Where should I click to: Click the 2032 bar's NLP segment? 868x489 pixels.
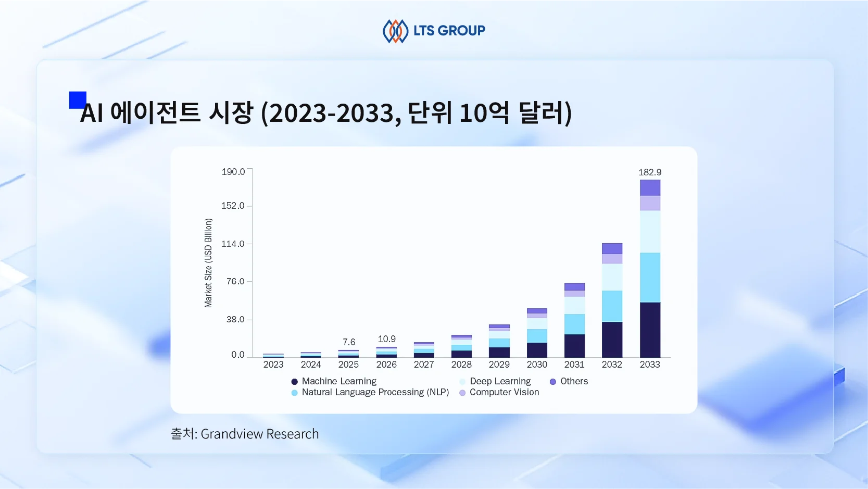pyautogui.click(x=612, y=306)
